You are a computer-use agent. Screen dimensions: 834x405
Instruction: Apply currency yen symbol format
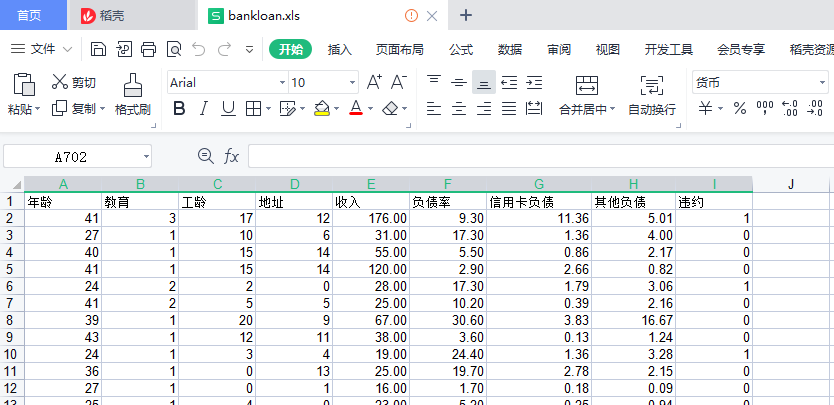pos(705,109)
